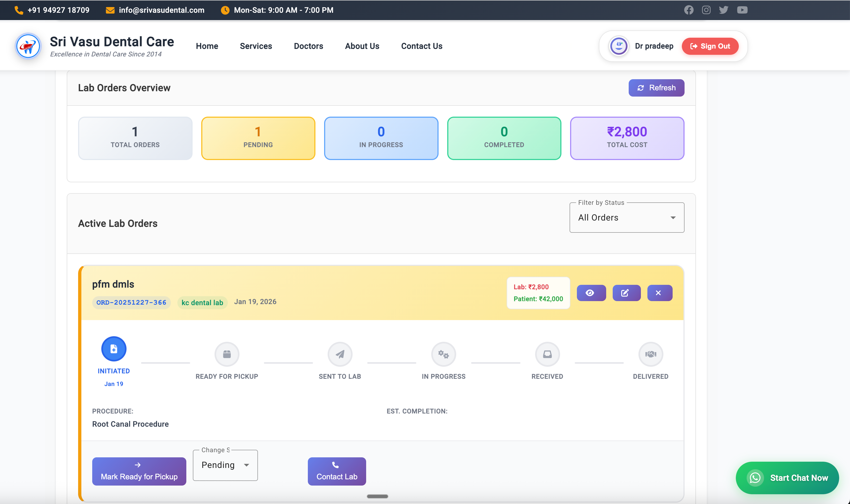The width and height of the screenshot is (850, 504).
Task: Click the Ready for Pickup step icon
Action: [226, 354]
